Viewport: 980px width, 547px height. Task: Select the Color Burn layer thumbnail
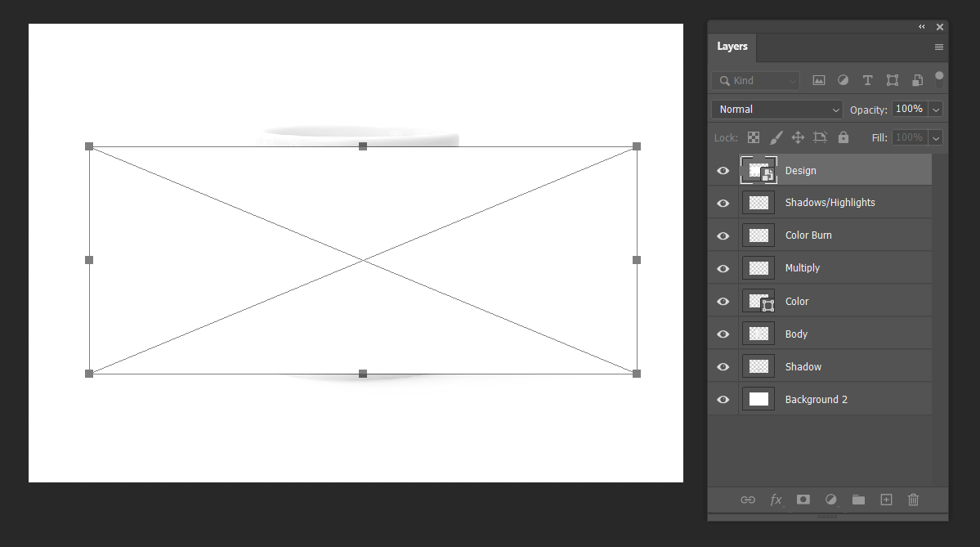tap(758, 235)
